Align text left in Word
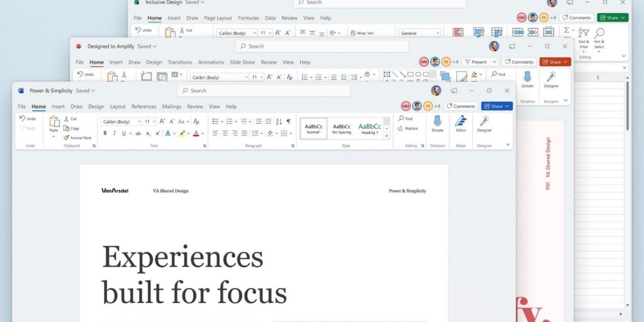 (215, 133)
